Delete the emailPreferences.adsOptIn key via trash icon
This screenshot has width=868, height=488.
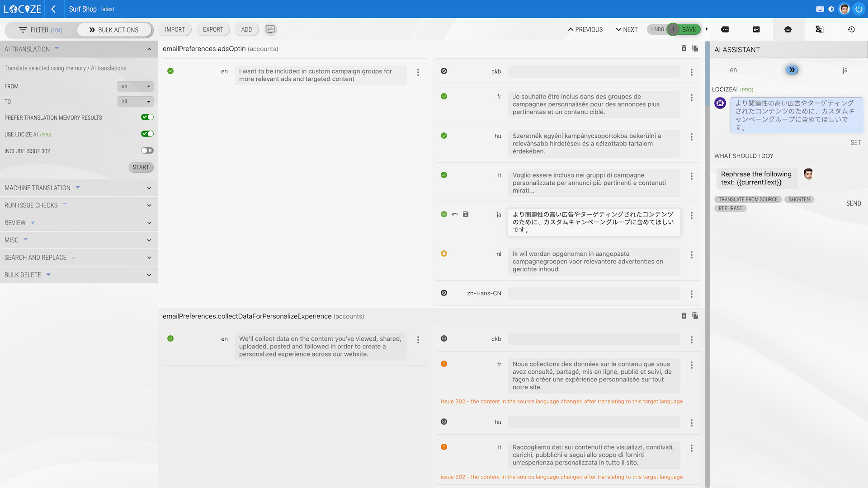pos(684,48)
